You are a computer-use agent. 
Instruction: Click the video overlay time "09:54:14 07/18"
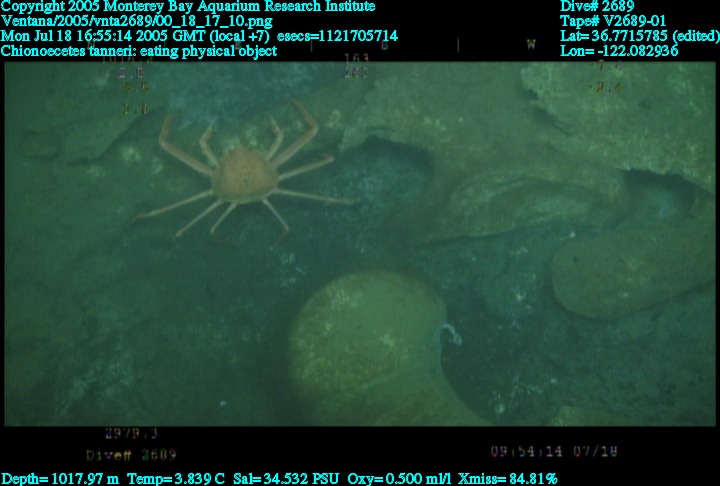click(554, 452)
